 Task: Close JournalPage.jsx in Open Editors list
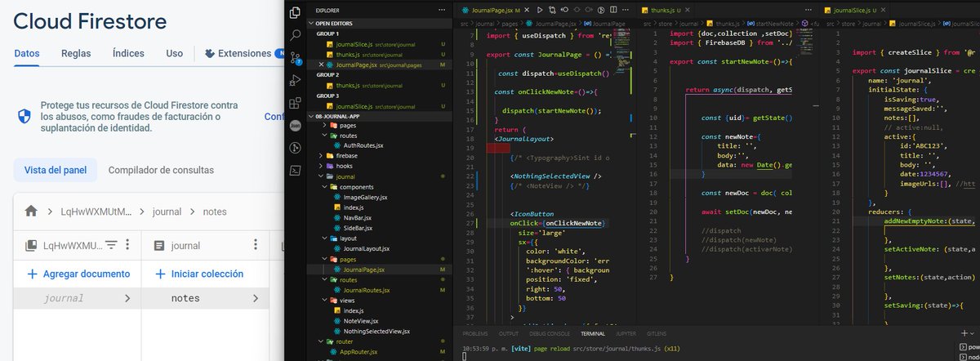[x=320, y=64]
